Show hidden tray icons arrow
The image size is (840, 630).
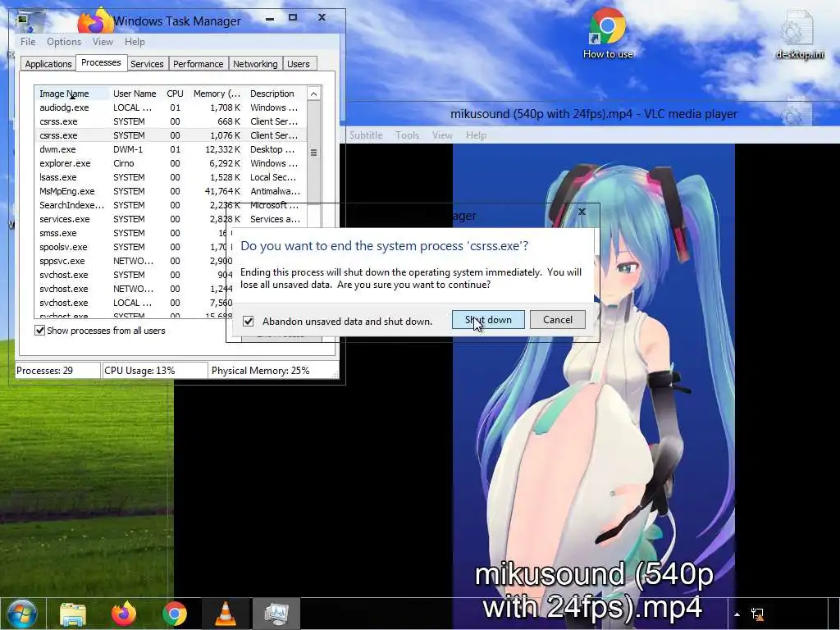point(737,614)
